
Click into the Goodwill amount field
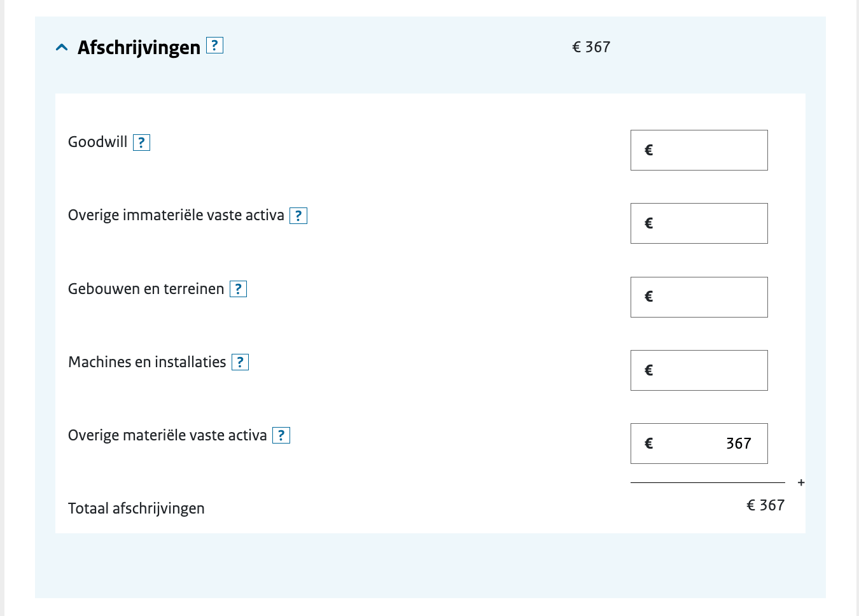[x=699, y=150]
